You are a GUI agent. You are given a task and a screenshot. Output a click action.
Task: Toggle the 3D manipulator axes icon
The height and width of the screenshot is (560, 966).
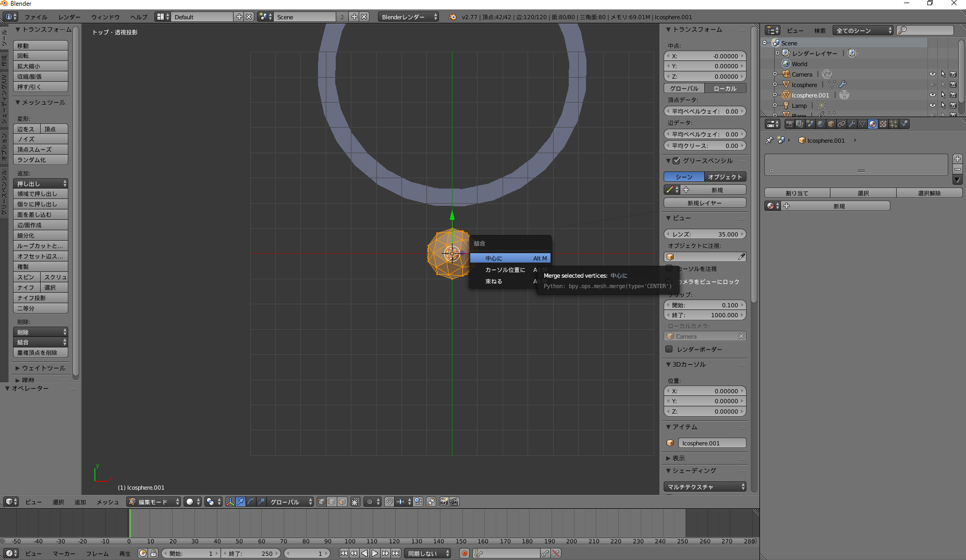click(x=230, y=502)
